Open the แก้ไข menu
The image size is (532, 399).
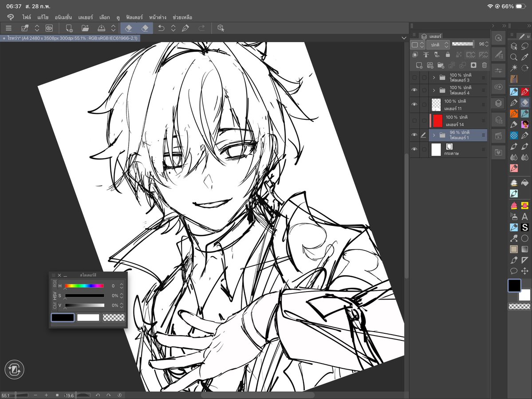[x=43, y=17]
